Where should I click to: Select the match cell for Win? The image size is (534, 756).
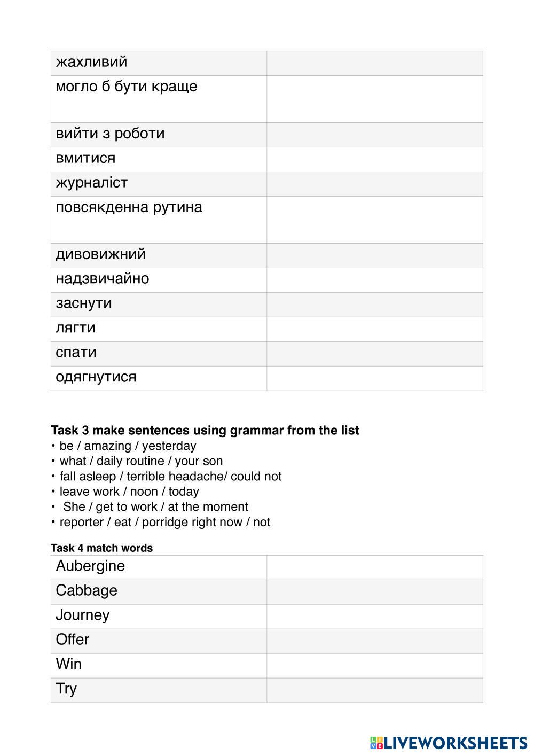(374, 666)
